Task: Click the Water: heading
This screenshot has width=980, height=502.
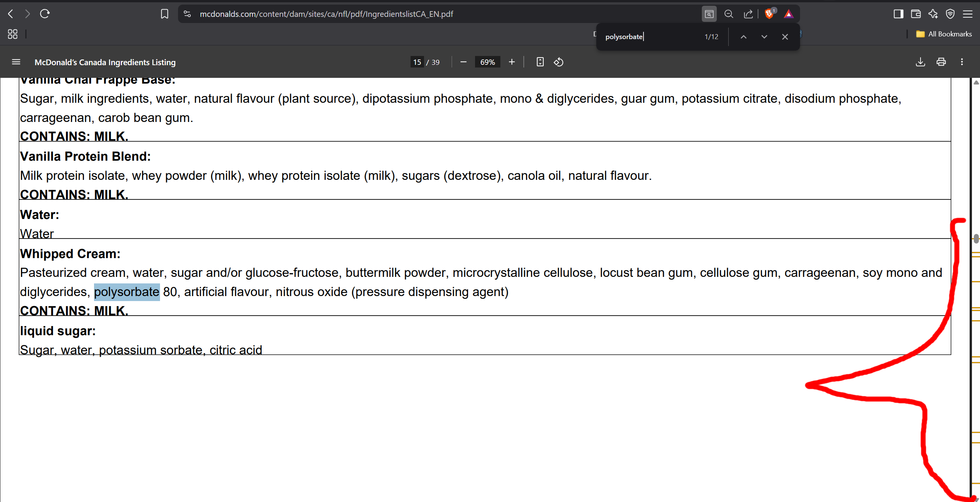Action: (x=40, y=215)
